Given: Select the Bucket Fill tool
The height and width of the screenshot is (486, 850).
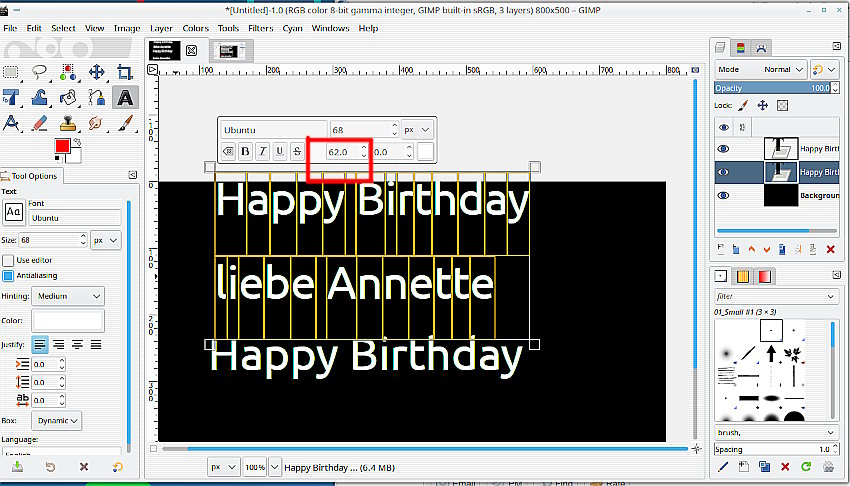Looking at the screenshot, I should click(68, 98).
